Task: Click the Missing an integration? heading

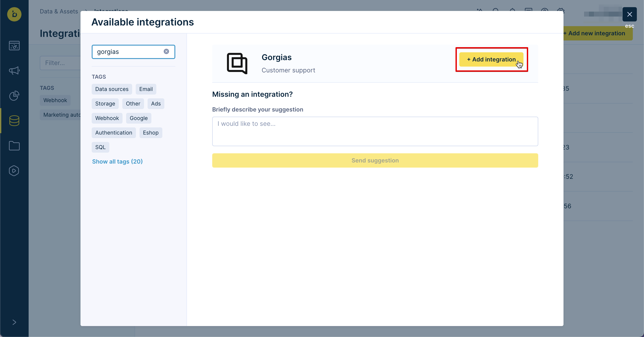Action: 252,94
